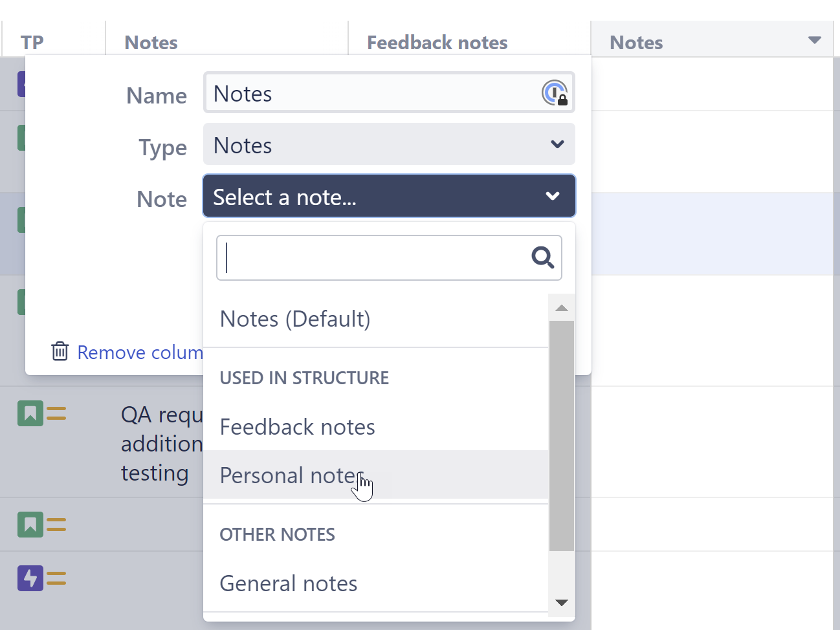Choose General notes under OTHER NOTES
The width and height of the screenshot is (840, 630).
coord(288,583)
